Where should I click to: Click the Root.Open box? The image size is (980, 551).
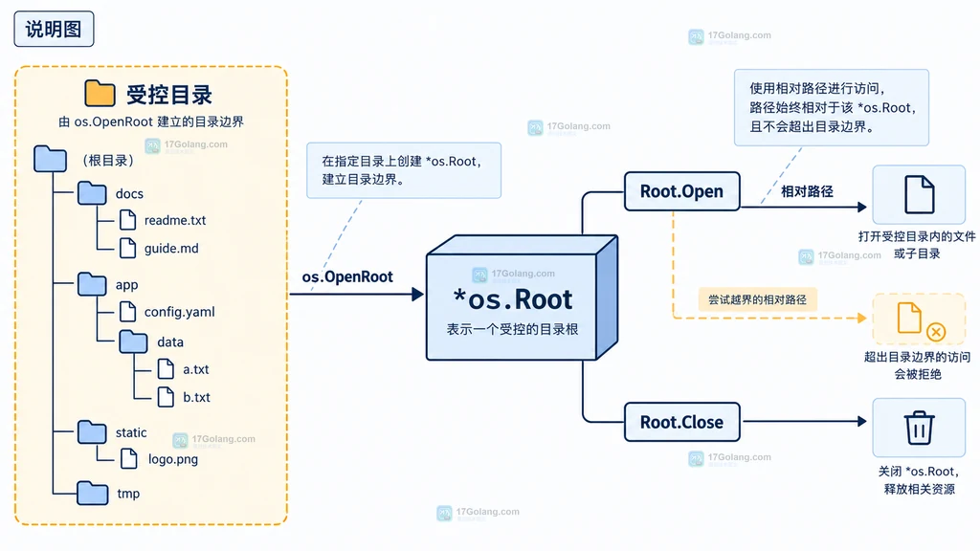(x=681, y=191)
